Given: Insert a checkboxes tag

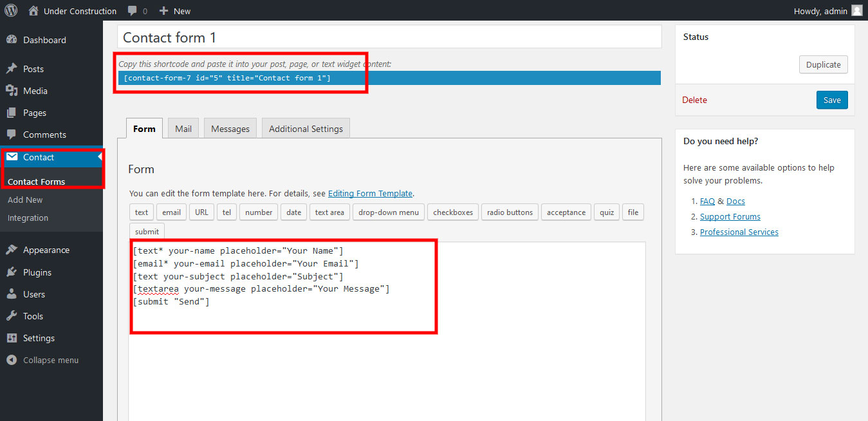Looking at the screenshot, I should tap(453, 212).
